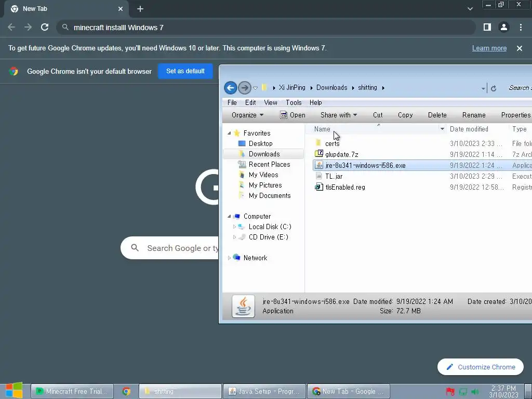Expand Local Disk (C:) node
This screenshot has height=399, width=532.
pyautogui.click(x=234, y=227)
